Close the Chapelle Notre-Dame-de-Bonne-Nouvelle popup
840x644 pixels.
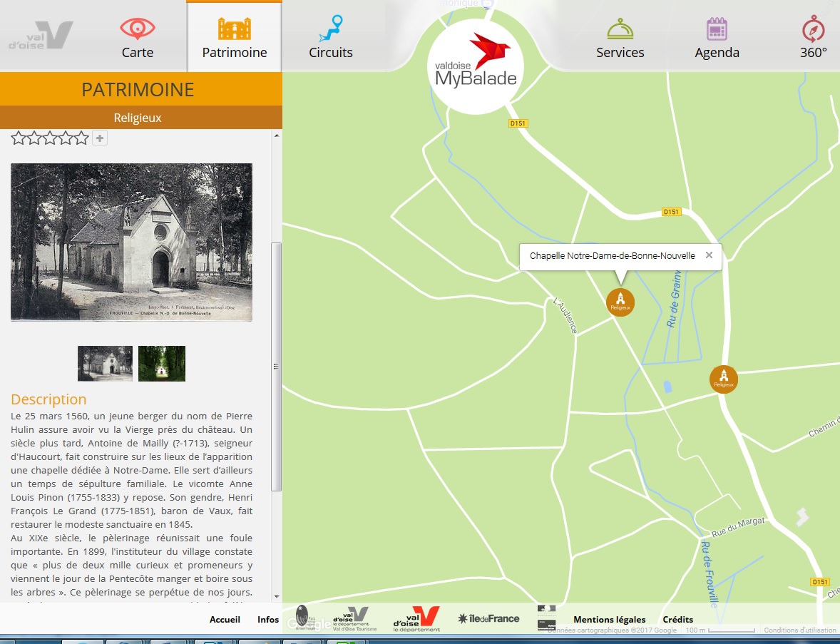(x=709, y=255)
